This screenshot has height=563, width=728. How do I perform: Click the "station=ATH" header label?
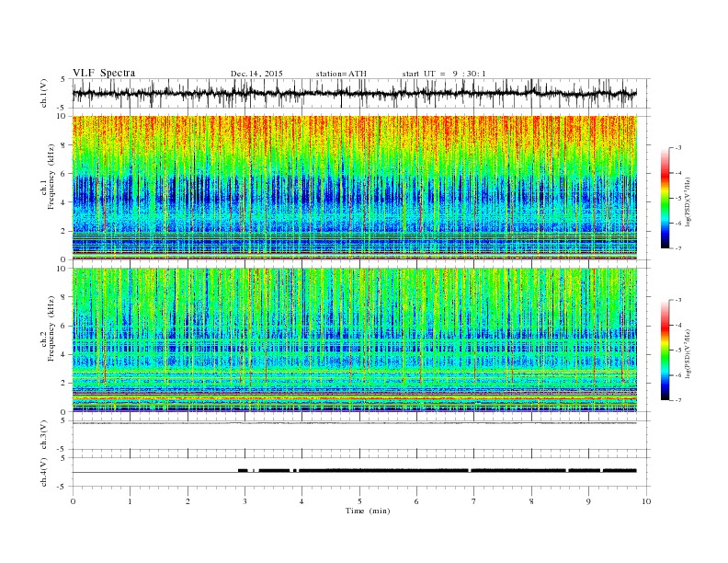[x=341, y=74]
